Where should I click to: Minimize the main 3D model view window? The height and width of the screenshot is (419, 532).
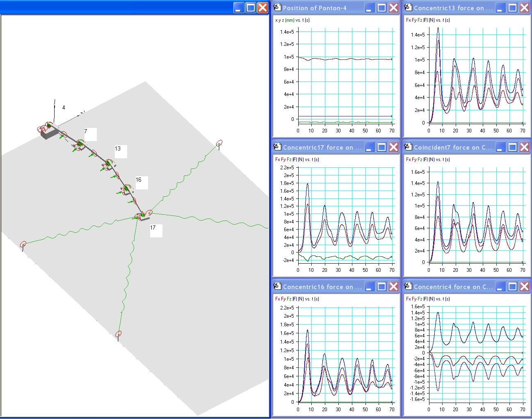click(239, 7)
